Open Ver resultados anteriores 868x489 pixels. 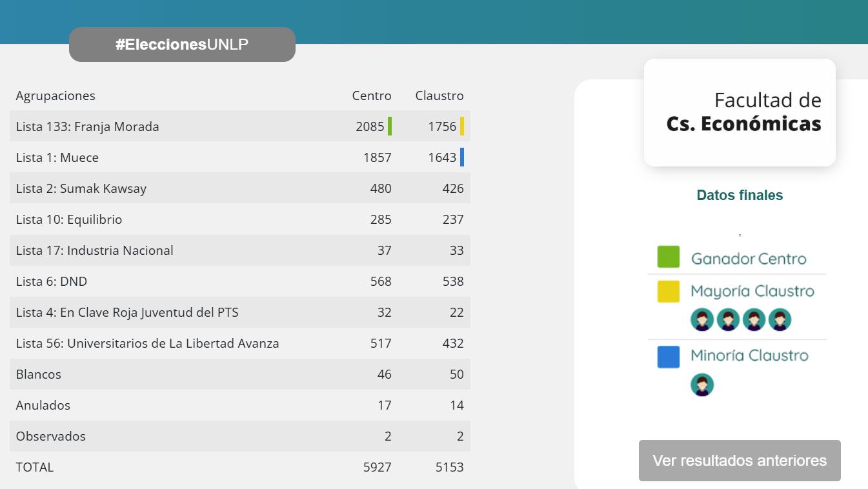[740, 461]
